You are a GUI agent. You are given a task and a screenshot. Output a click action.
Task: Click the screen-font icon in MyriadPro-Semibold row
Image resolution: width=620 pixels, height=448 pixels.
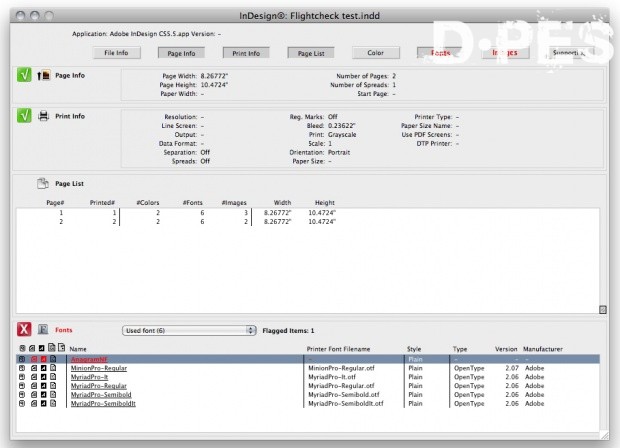click(34, 395)
